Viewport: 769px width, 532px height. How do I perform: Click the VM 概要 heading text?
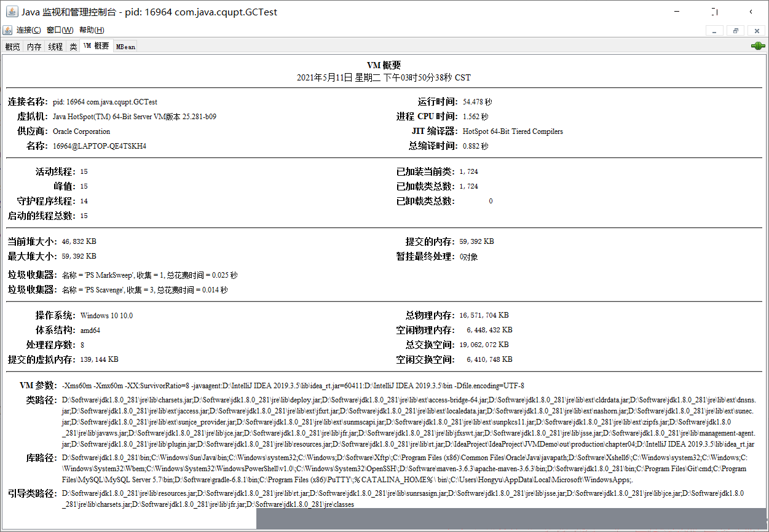(384, 66)
